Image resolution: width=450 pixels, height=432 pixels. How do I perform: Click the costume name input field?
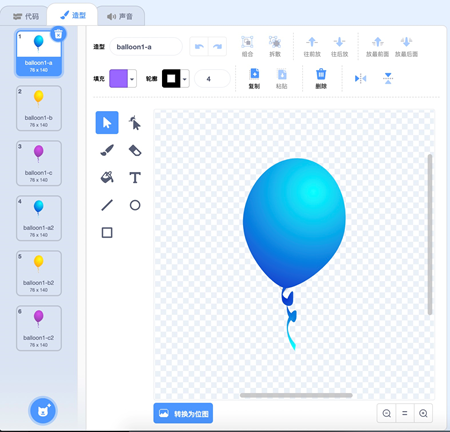pos(146,47)
